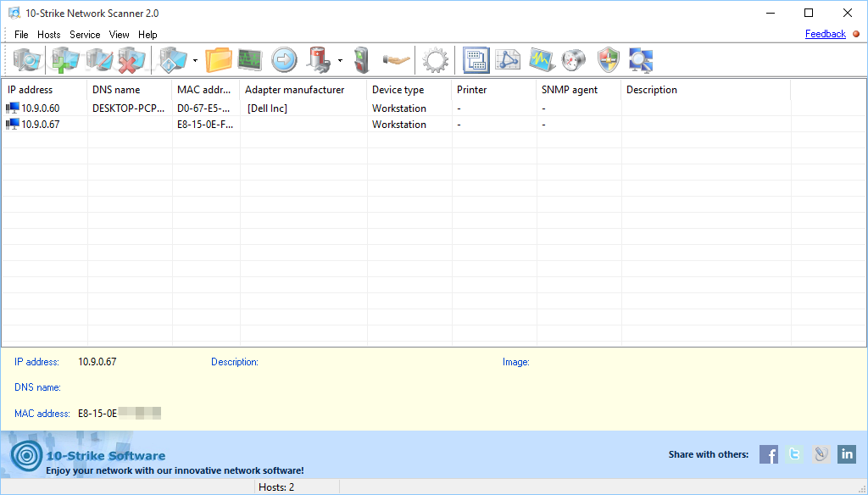Open the yellow folder icon

219,60
